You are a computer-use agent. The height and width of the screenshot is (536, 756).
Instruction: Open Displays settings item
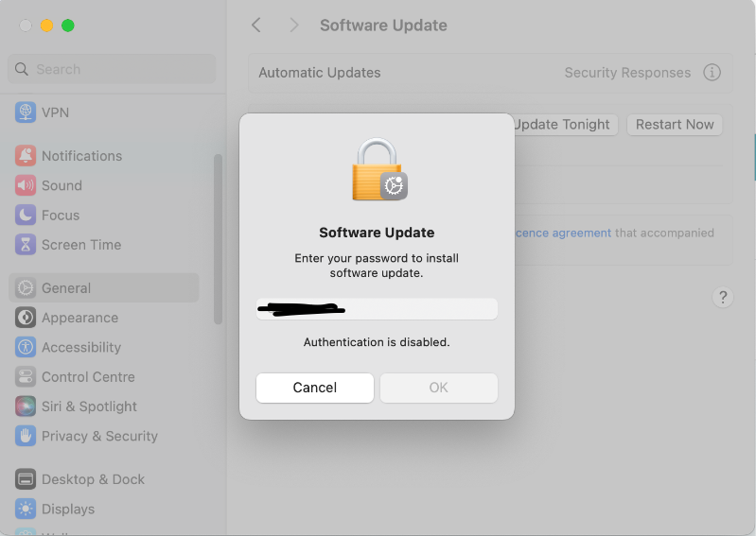click(67, 509)
